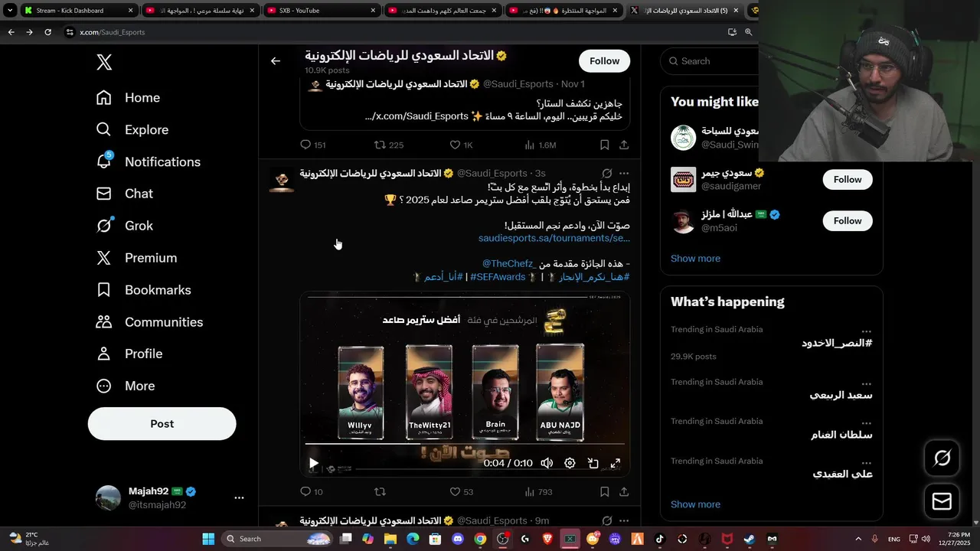This screenshot has height=551, width=980.
Task: Open the @TheChefz_ mention
Action: 508,264
